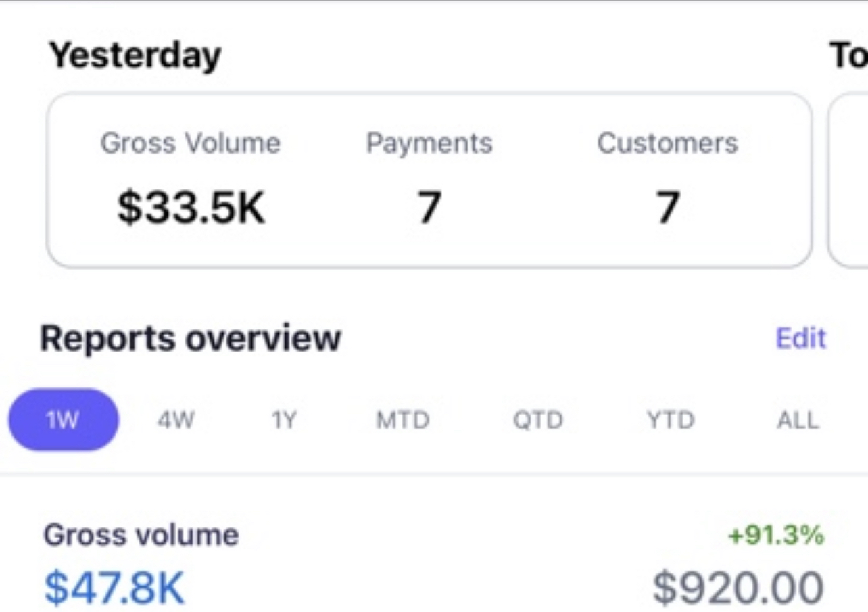Select the MTD range filter

point(402,421)
